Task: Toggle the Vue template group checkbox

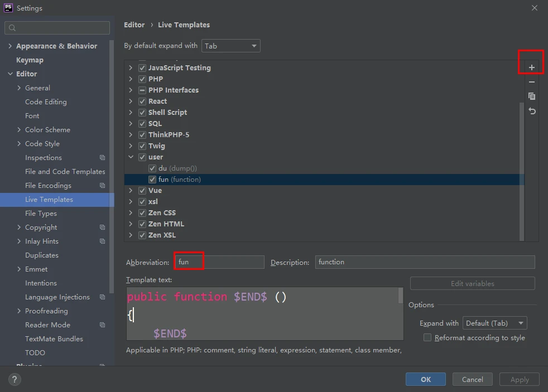Action: [x=142, y=191]
